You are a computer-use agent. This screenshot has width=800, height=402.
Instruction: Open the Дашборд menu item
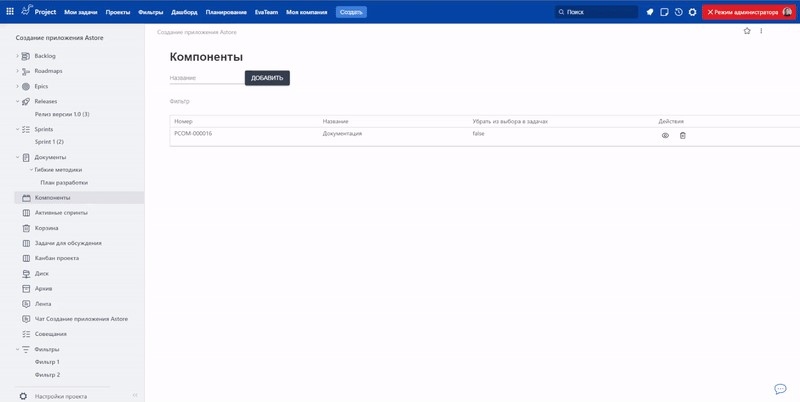click(x=184, y=12)
